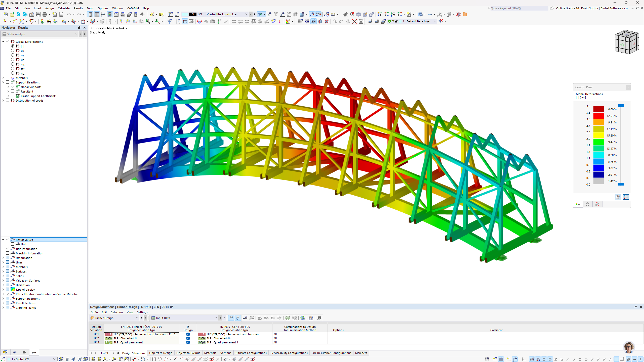Open the Results menu
The image size is (644, 362).
pyautogui.click(x=78, y=8)
